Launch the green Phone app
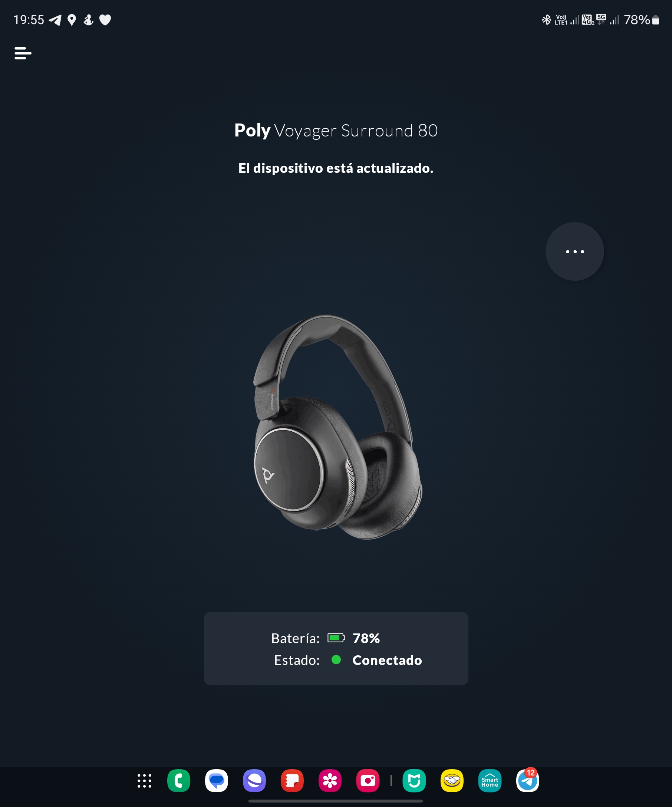Viewport: 672px width, 807px height. click(179, 781)
